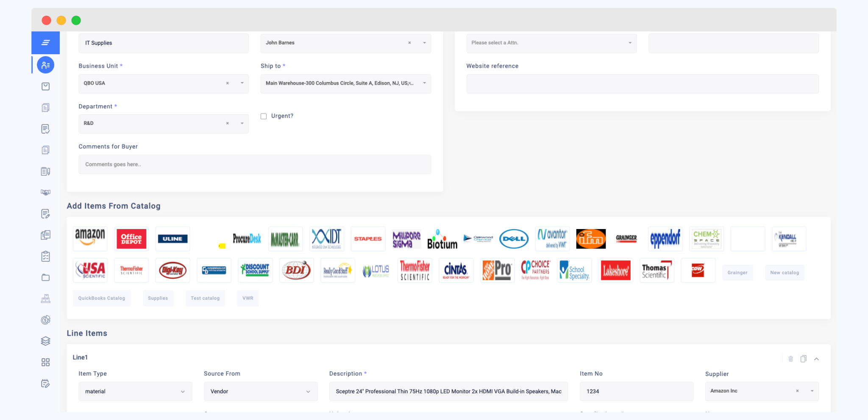This screenshot has width=868, height=420.
Task: Select the Amazon catalog logo
Action: (90, 238)
